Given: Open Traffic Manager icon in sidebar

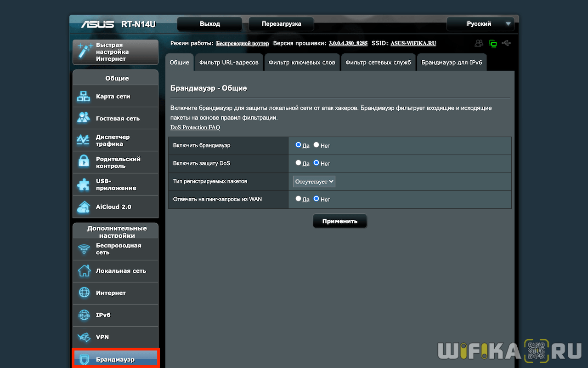Looking at the screenshot, I should 84,140.
